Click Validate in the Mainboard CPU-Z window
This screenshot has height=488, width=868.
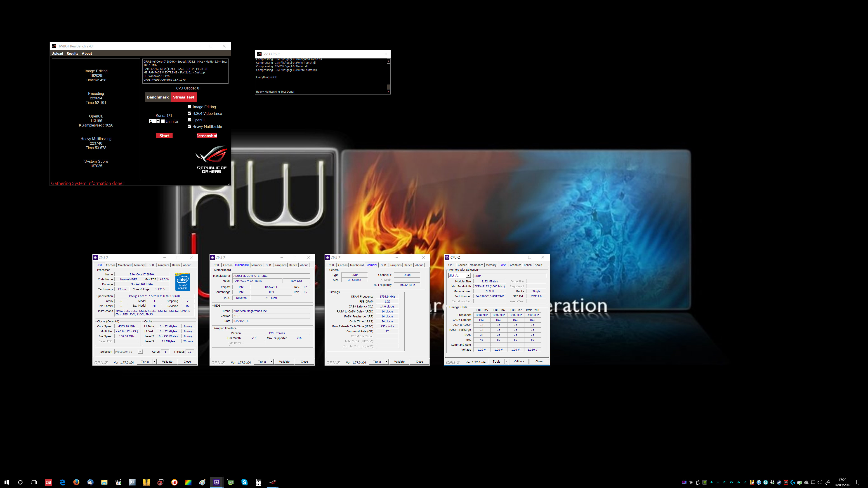[x=284, y=362]
